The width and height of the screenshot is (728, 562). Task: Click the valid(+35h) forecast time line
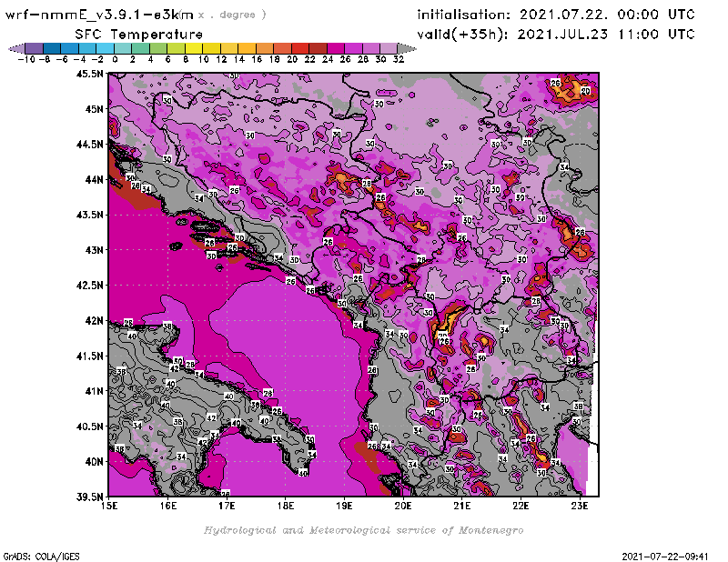click(556, 34)
